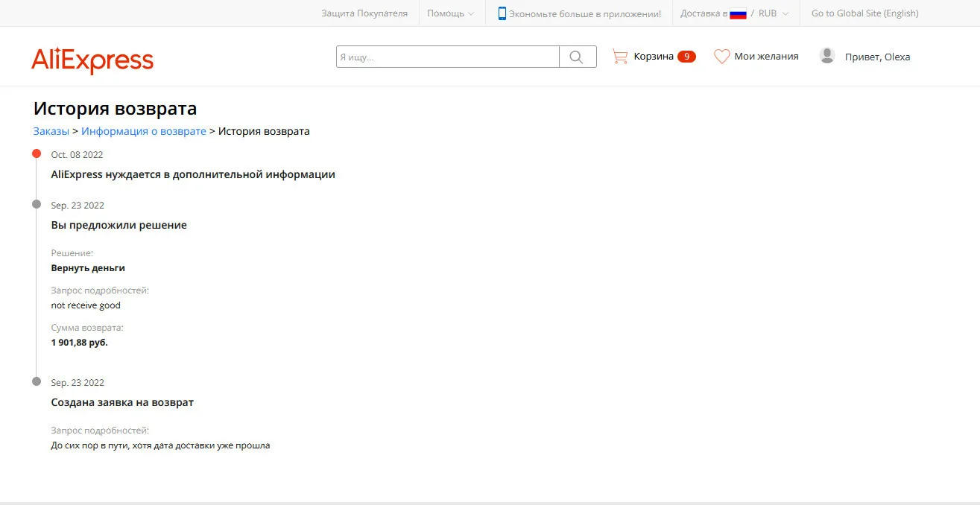The width and height of the screenshot is (980, 505).
Task: Open Корзина cart link
Action: (x=654, y=57)
